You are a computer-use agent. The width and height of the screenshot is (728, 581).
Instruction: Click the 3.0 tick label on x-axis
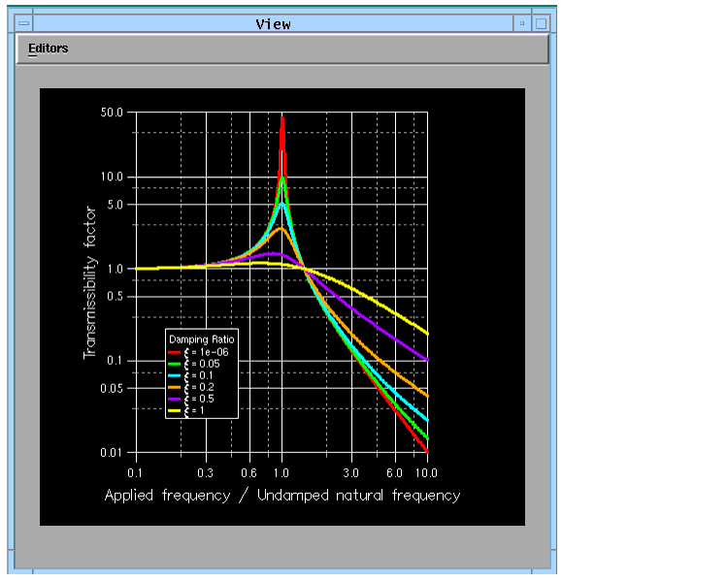pos(351,472)
